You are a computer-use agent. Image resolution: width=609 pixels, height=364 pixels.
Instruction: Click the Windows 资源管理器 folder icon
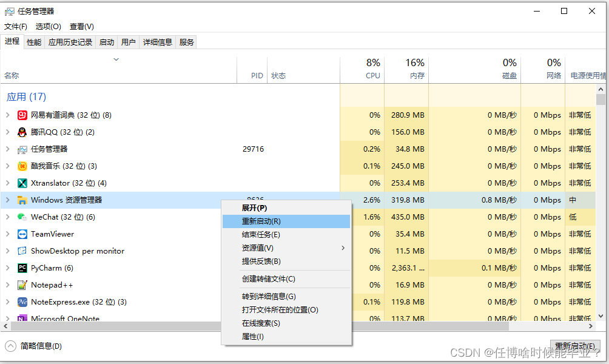click(x=22, y=200)
